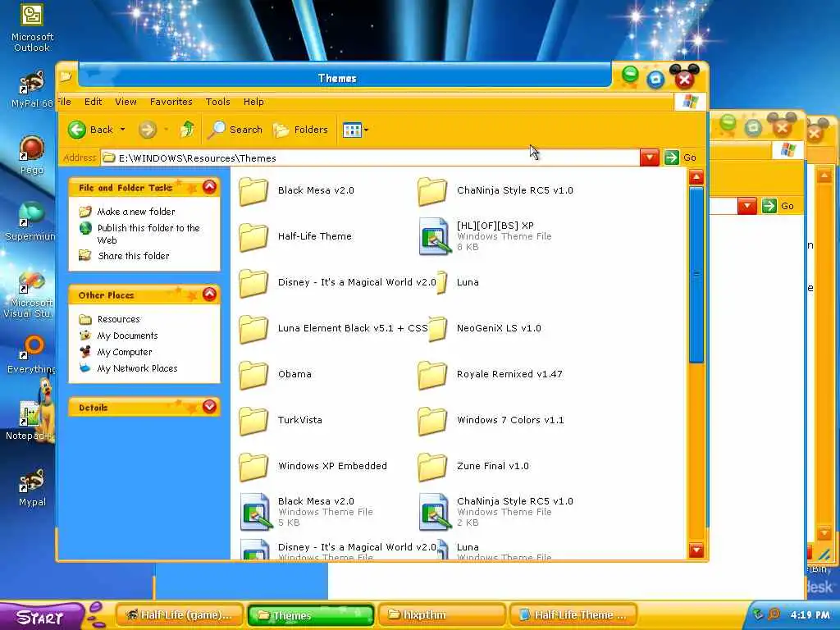Screen dimensions: 840x630
Task: Open the address bar dropdown arrow
Action: click(x=650, y=157)
